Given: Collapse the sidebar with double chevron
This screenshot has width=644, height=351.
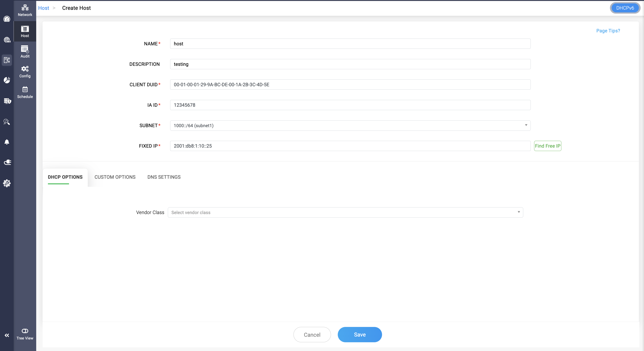Looking at the screenshot, I should click(x=7, y=335).
